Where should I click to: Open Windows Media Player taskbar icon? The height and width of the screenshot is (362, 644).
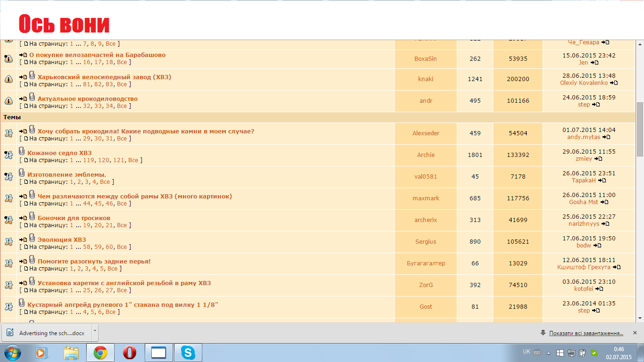point(41,353)
